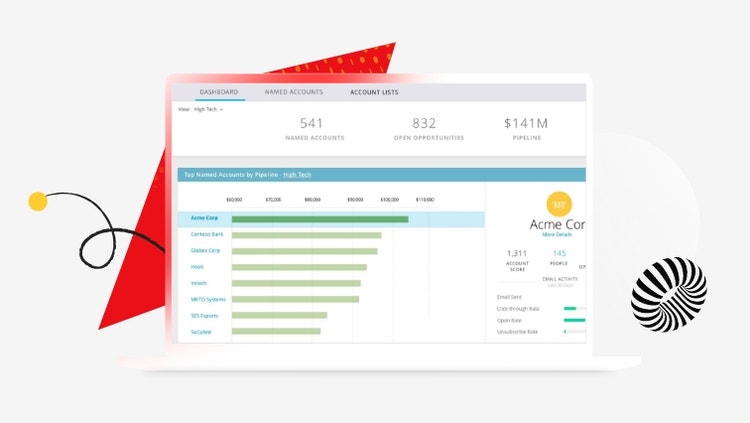Go to the Account Lists tab
This screenshot has height=423, width=750.
pos(374,92)
